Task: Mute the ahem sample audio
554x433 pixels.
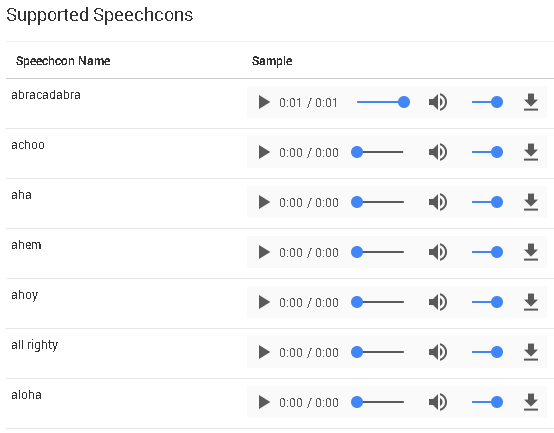Action: (438, 252)
